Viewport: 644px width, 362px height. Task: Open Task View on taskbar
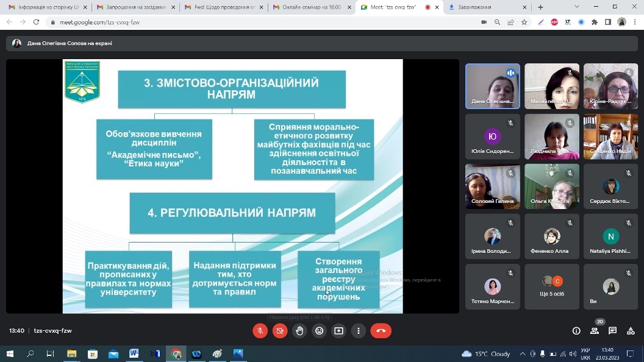[x=50, y=354]
